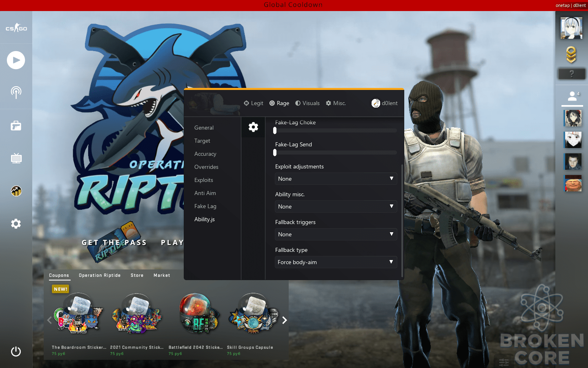Select the Rage tab
The height and width of the screenshot is (368, 588).
pyautogui.click(x=279, y=103)
